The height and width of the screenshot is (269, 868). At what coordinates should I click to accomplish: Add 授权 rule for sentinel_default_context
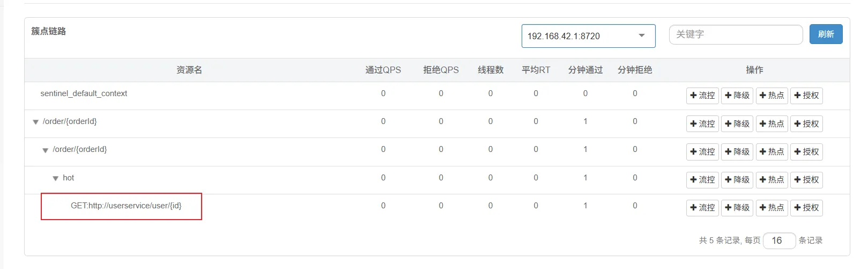[806, 96]
